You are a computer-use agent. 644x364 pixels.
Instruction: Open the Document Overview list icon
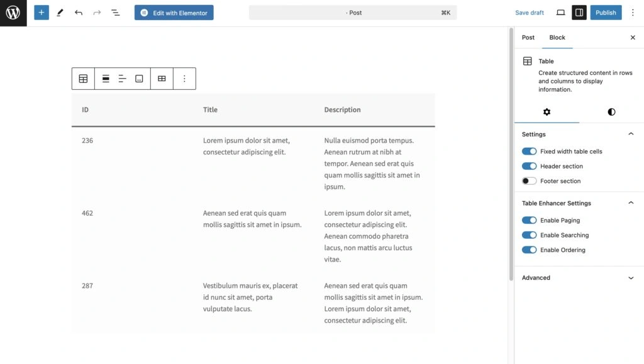click(x=116, y=13)
